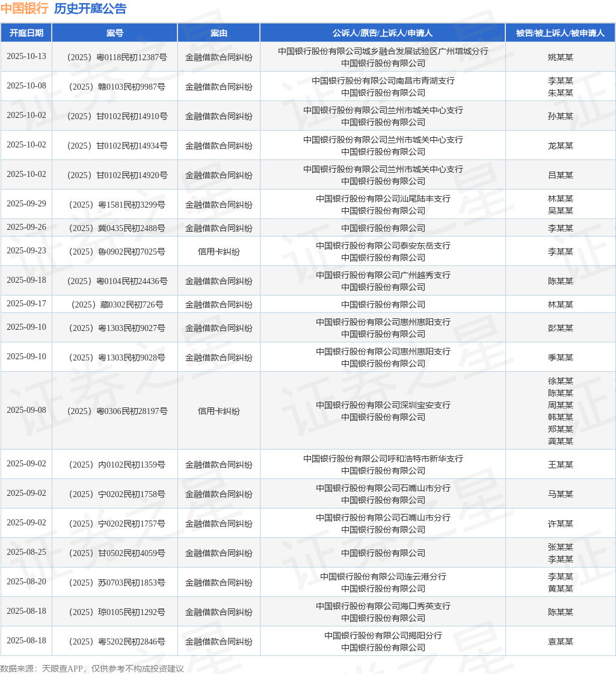Click plaintiff 汕尾陆丰支行
Viewport: 616px width, 674px height.
[x=383, y=199]
